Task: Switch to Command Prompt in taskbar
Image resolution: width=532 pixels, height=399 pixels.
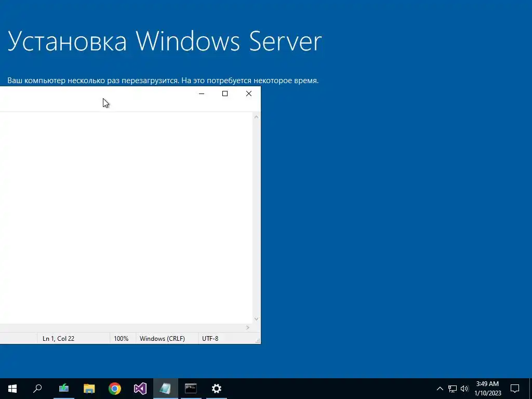Action: [191, 389]
